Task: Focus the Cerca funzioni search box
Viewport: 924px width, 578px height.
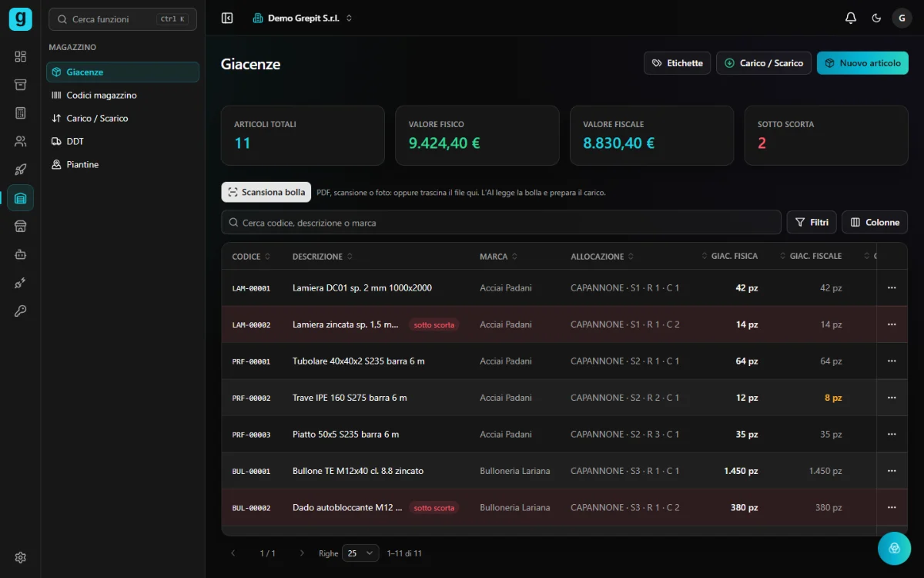Action: pos(122,19)
